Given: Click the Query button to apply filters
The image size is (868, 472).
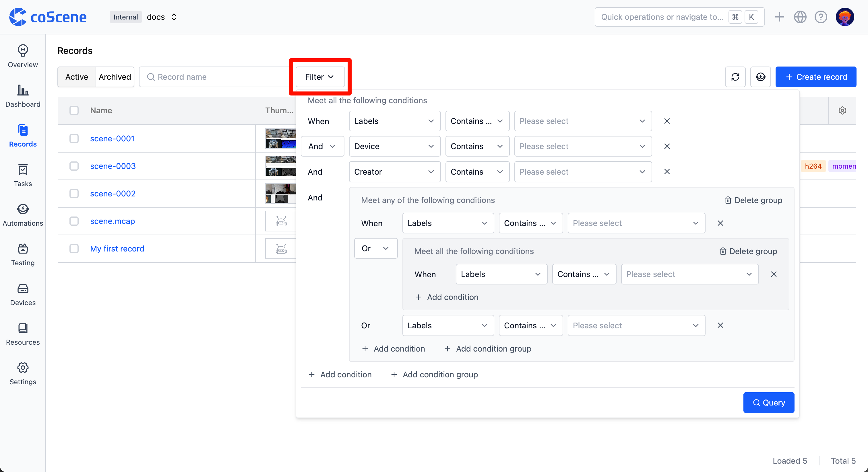Looking at the screenshot, I should coord(769,402).
